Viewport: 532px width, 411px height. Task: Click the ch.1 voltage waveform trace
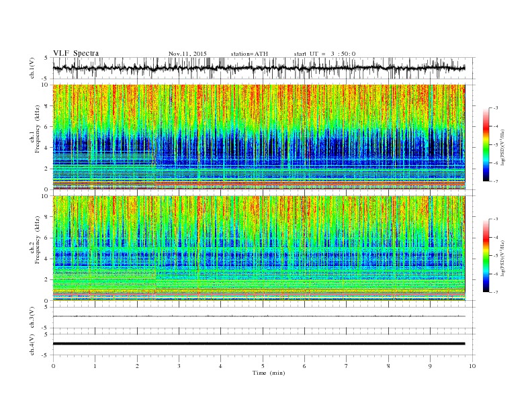[x=259, y=68]
